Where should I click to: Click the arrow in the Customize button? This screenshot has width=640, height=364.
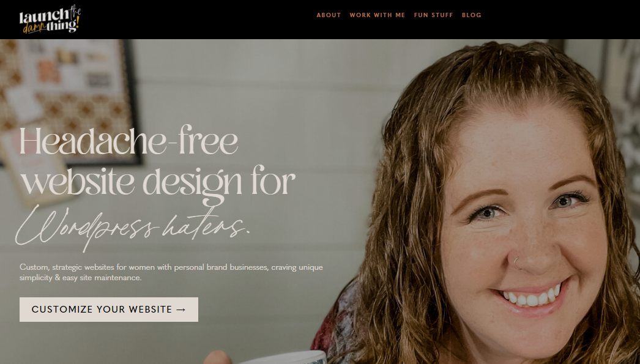(181, 310)
